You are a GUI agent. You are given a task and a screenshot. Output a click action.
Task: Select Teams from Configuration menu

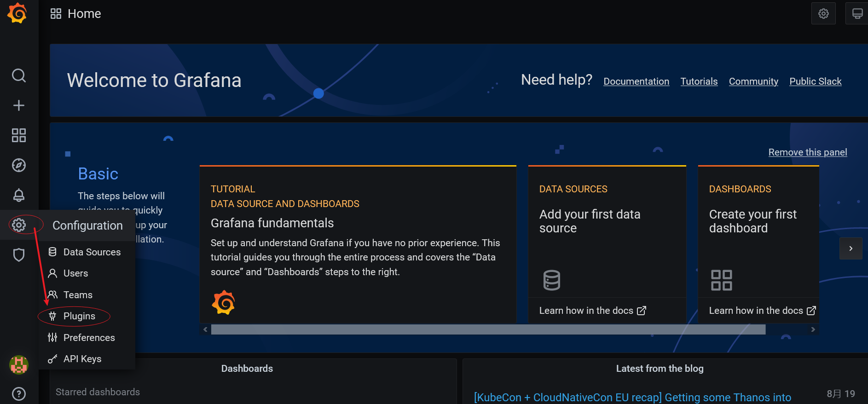coord(87,295)
